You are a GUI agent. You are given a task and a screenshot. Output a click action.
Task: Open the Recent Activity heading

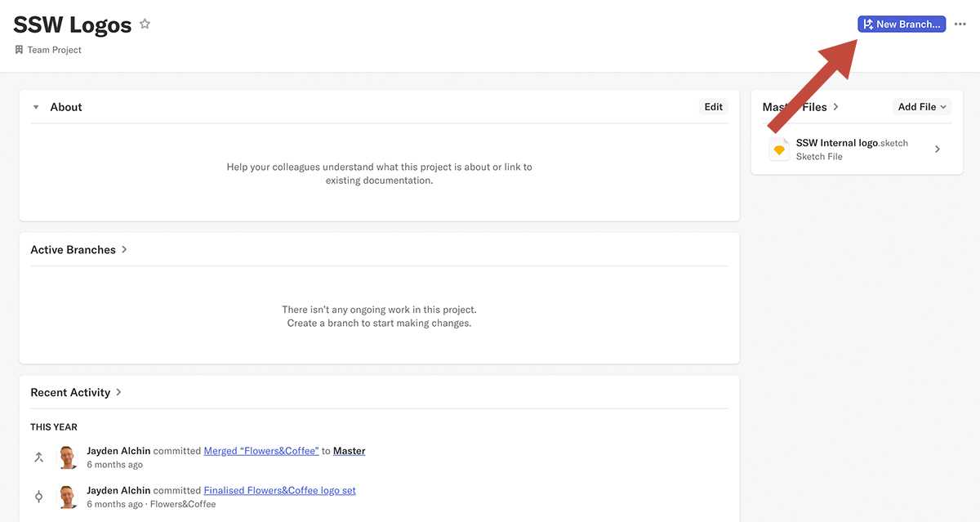click(x=70, y=393)
